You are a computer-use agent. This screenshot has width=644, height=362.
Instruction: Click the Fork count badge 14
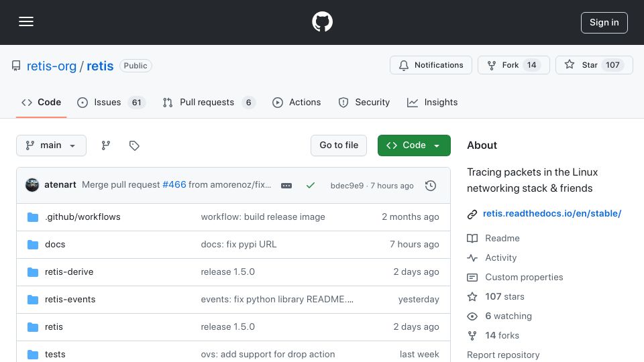[x=531, y=65]
